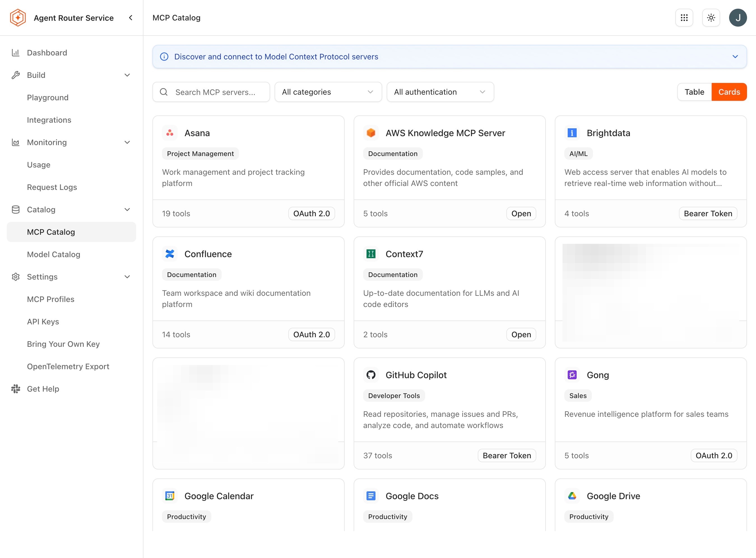Click the Asana logo icon
This screenshot has width=756, height=558.
(170, 133)
